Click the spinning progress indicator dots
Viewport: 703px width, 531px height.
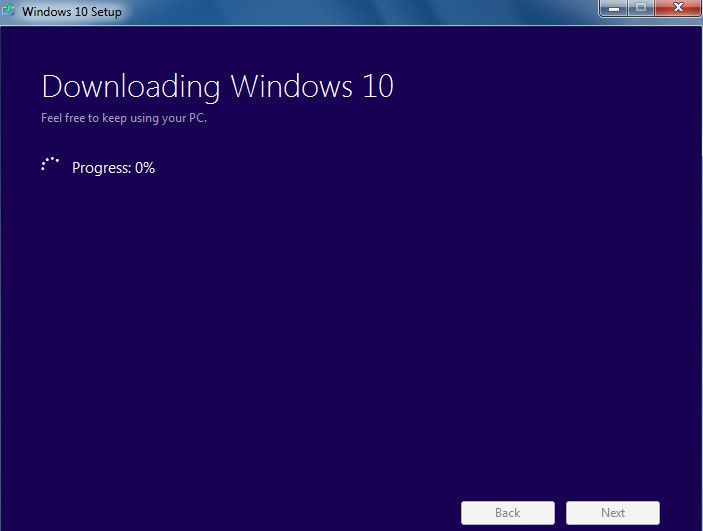50,165
